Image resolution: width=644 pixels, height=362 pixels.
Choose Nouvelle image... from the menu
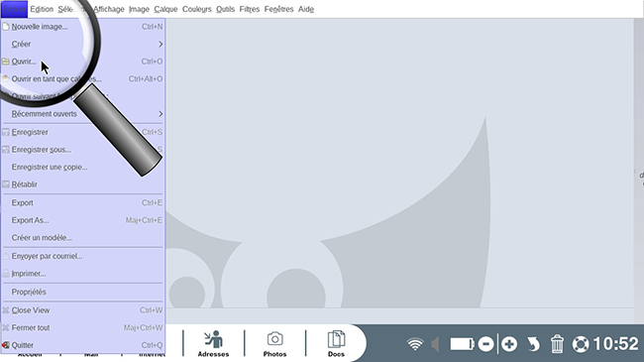(x=82, y=27)
